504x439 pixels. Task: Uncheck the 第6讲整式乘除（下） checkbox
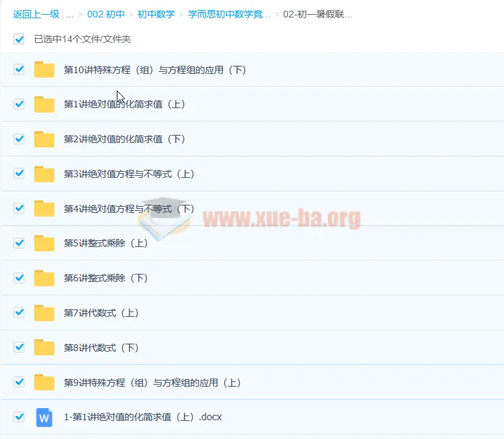pyautogui.click(x=19, y=277)
